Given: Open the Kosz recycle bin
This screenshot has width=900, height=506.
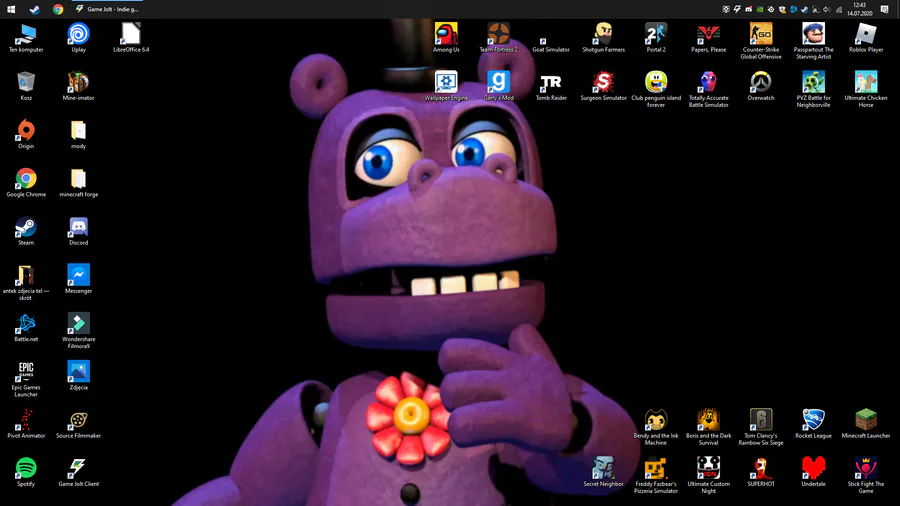Looking at the screenshot, I should [x=26, y=86].
